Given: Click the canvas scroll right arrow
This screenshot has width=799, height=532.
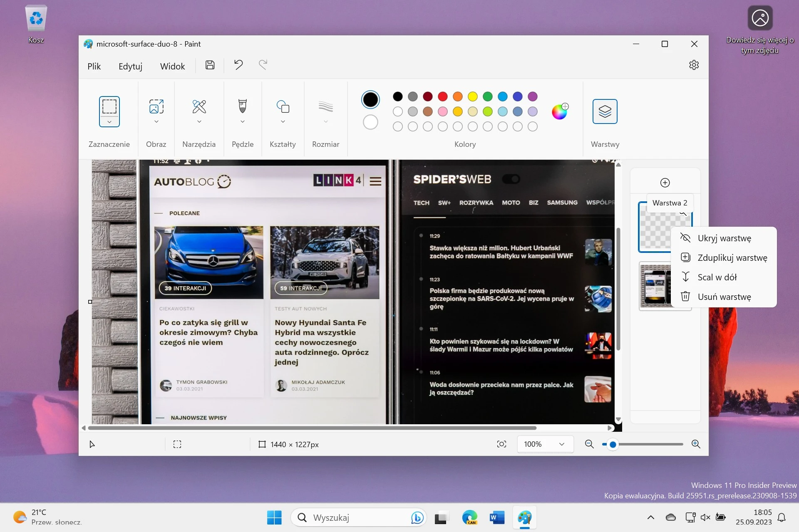Looking at the screenshot, I should (x=610, y=428).
